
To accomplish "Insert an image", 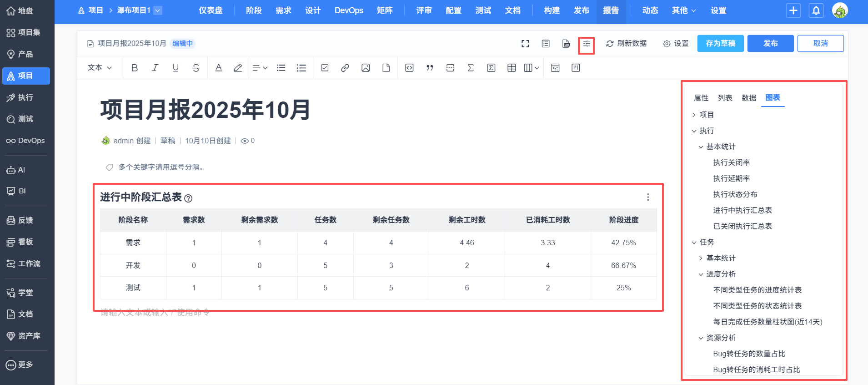I will tap(366, 68).
